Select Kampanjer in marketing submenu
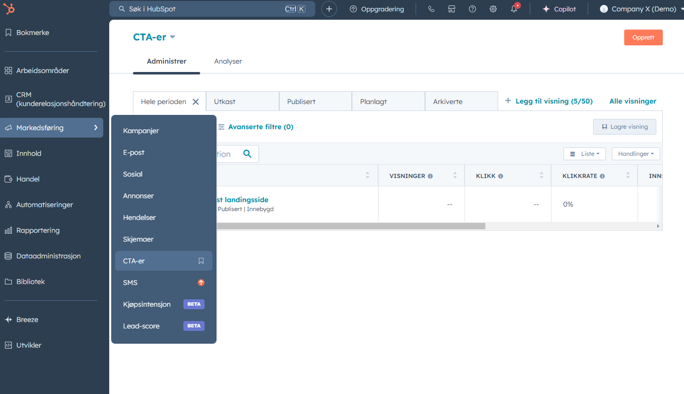 [141, 130]
